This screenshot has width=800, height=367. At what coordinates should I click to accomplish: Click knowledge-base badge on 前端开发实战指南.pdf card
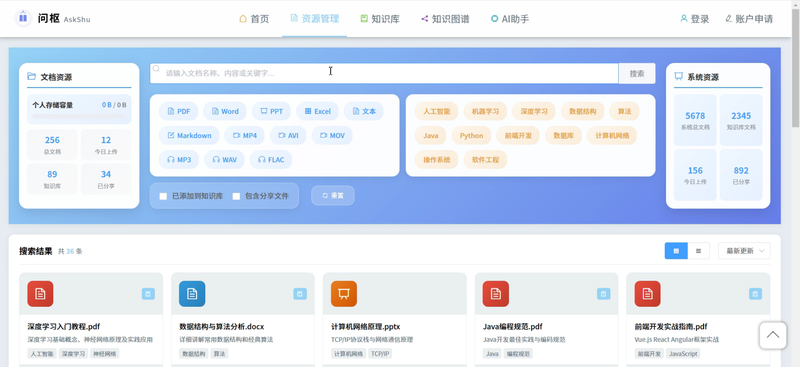point(756,293)
